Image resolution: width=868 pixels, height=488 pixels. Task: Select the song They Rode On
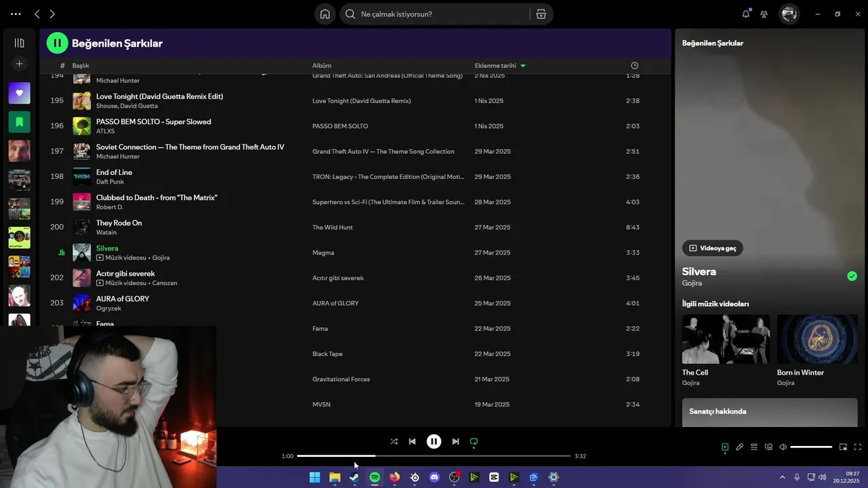point(119,223)
